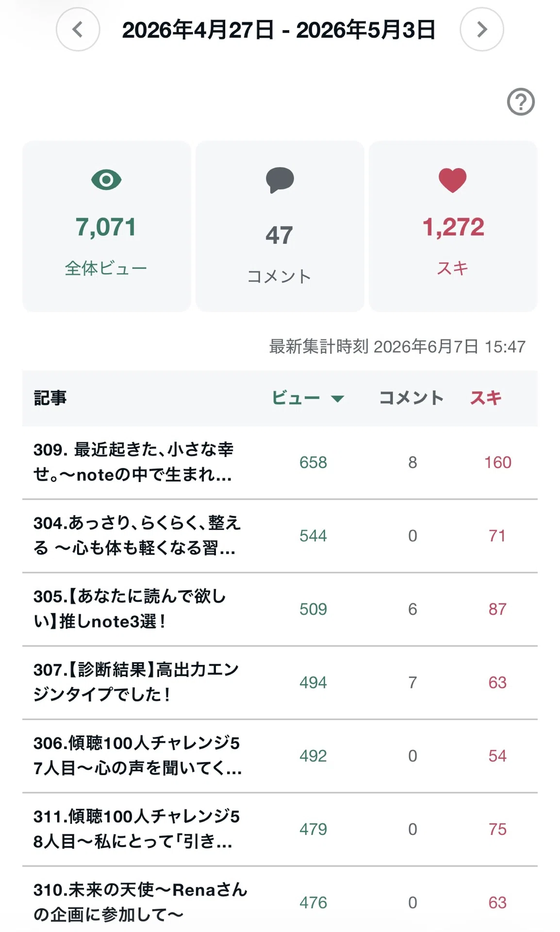Viewport: 560px width, 932px height.
Task: Click the red heart スキ icon
Action: click(452, 180)
